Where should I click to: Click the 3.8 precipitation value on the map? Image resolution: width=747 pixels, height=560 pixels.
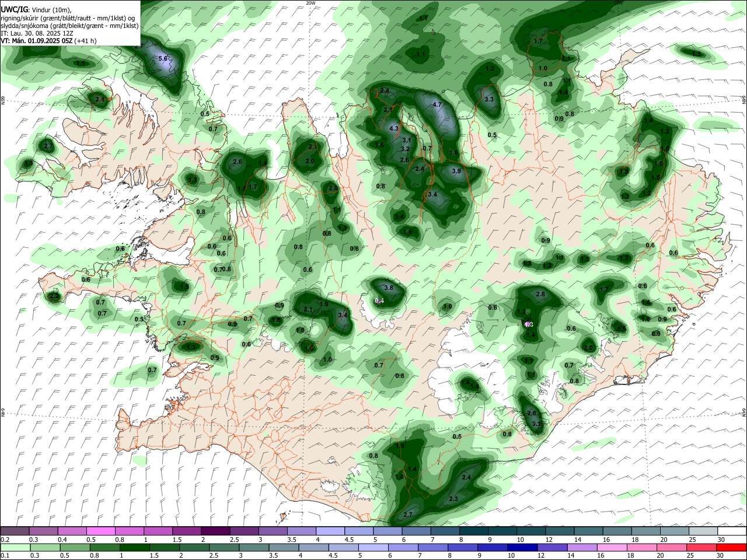(x=389, y=288)
